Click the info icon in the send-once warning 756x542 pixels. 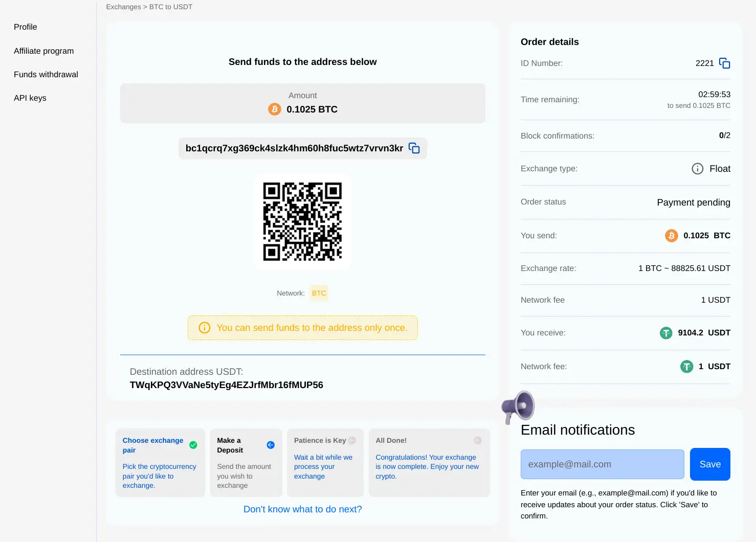204,328
